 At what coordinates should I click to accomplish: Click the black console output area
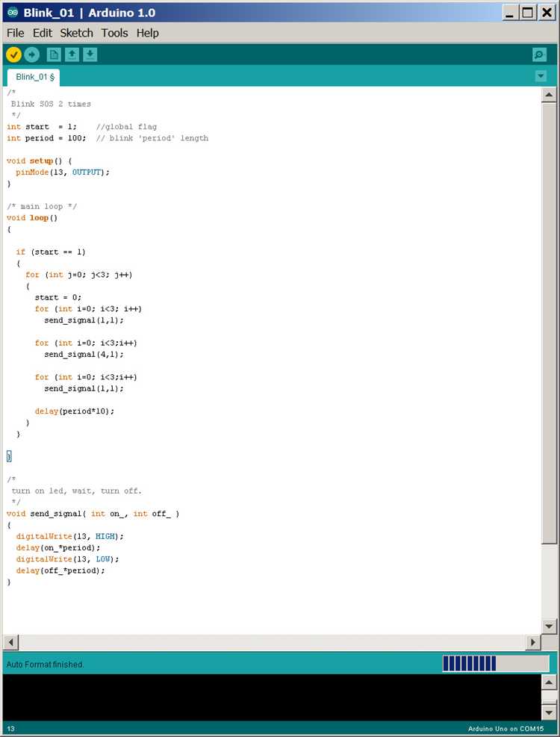point(272,697)
